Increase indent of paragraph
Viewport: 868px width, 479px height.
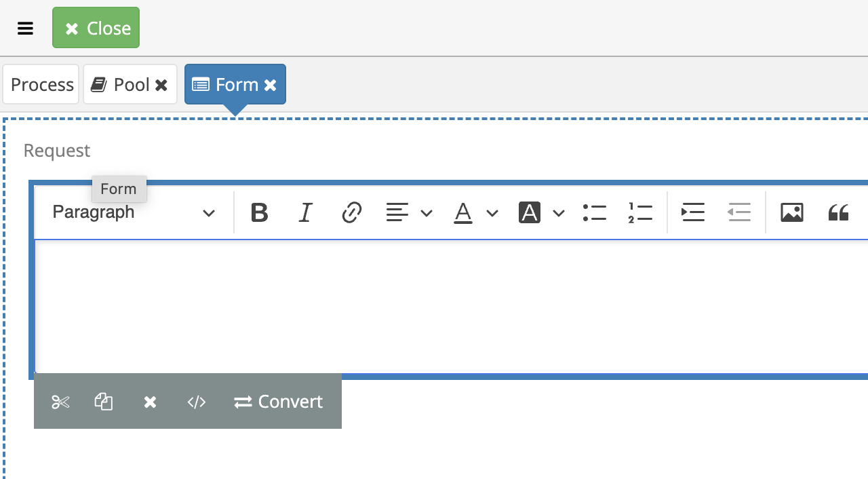click(x=693, y=212)
